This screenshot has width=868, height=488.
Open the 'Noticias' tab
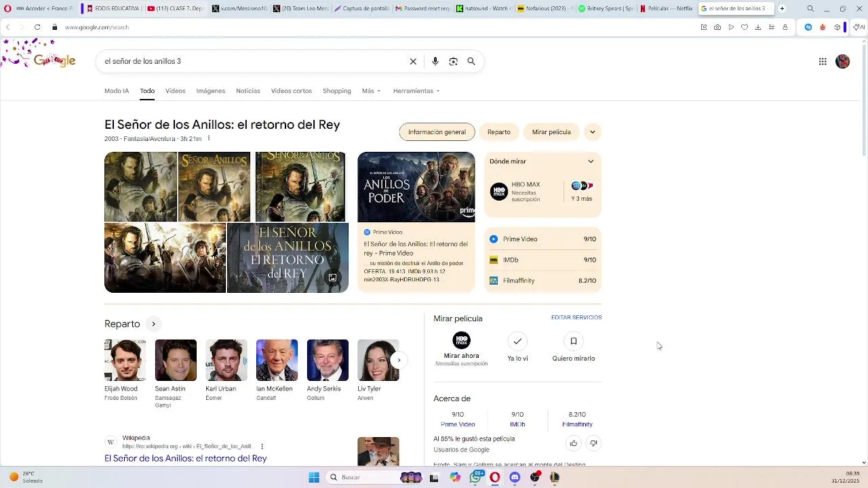tap(248, 91)
